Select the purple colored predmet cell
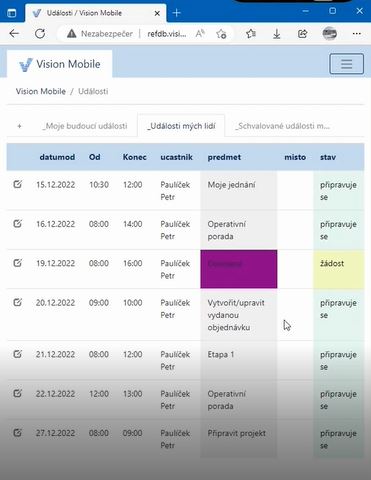The width and height of the screenshot is (371, 480). point(239,269)
